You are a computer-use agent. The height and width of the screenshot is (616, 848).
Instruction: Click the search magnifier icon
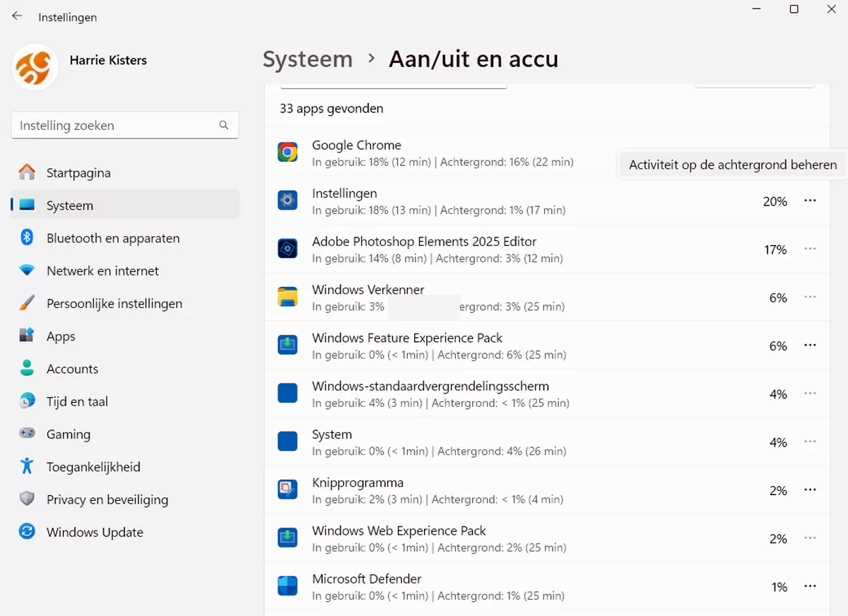pos(224,125)
